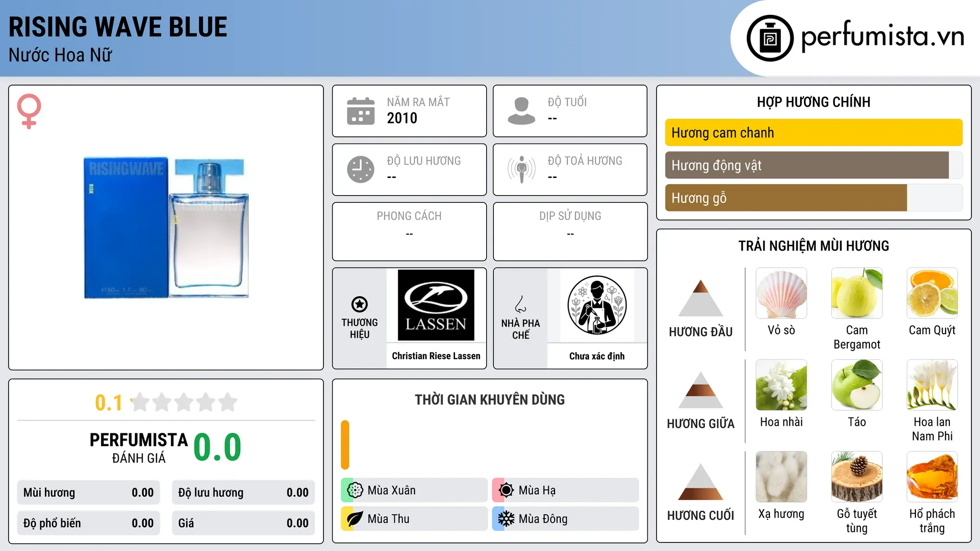Click the clock icon beside Độ lưu hương

click(361, 169)
